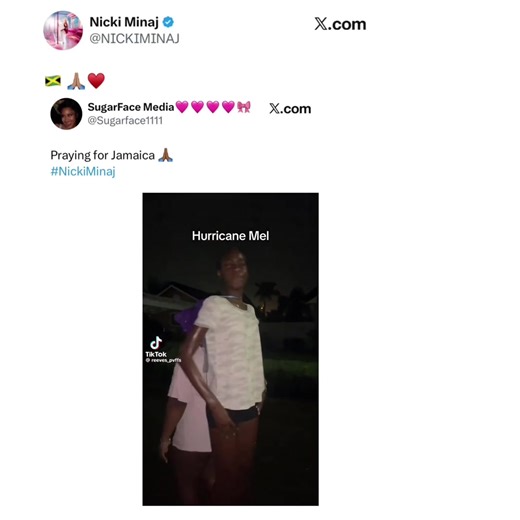Screen dimensions: 520x520
Task: Open the @NICKIMINAJ handle
Action: point(134,38)
